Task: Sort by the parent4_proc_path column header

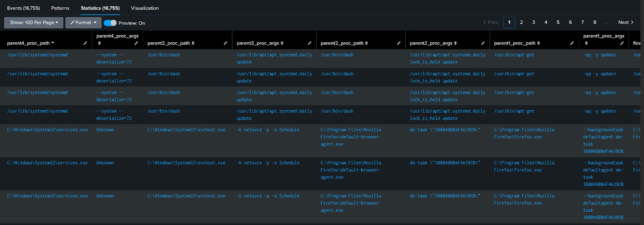Action: point(31,43)
